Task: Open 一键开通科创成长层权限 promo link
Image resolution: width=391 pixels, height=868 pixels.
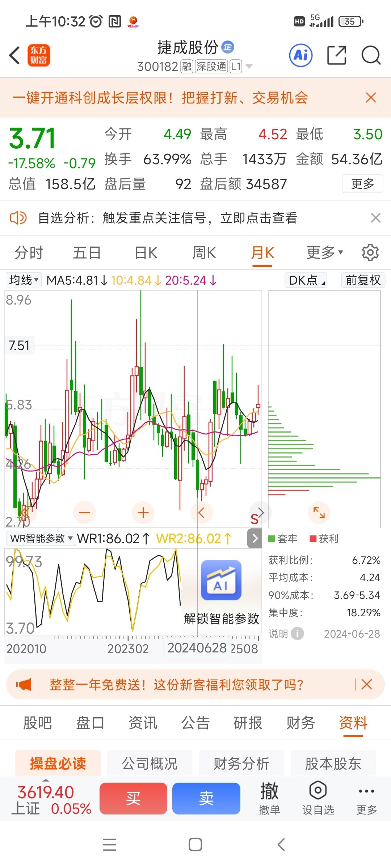Action: coord(160,98)
